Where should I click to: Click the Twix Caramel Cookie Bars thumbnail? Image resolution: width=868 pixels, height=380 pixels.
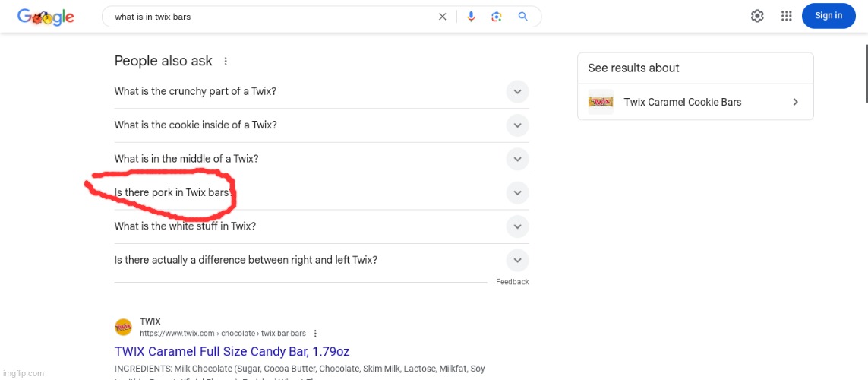(601, 102)
